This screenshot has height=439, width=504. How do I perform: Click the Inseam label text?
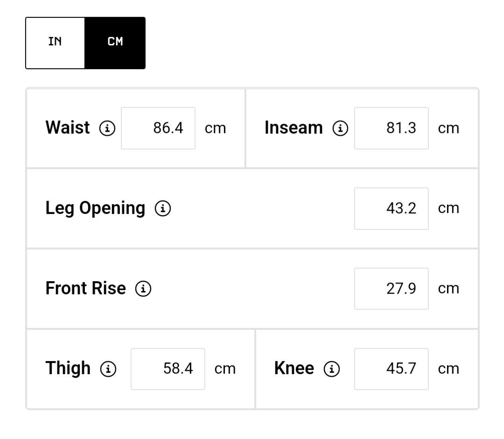tap(294, 127)
